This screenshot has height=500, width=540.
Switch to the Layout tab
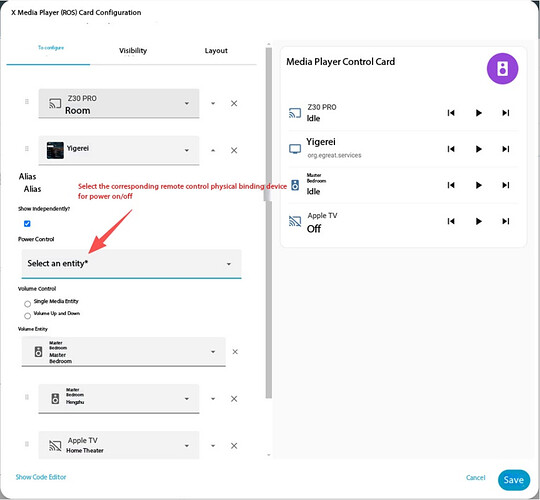[x=216, y=51]
